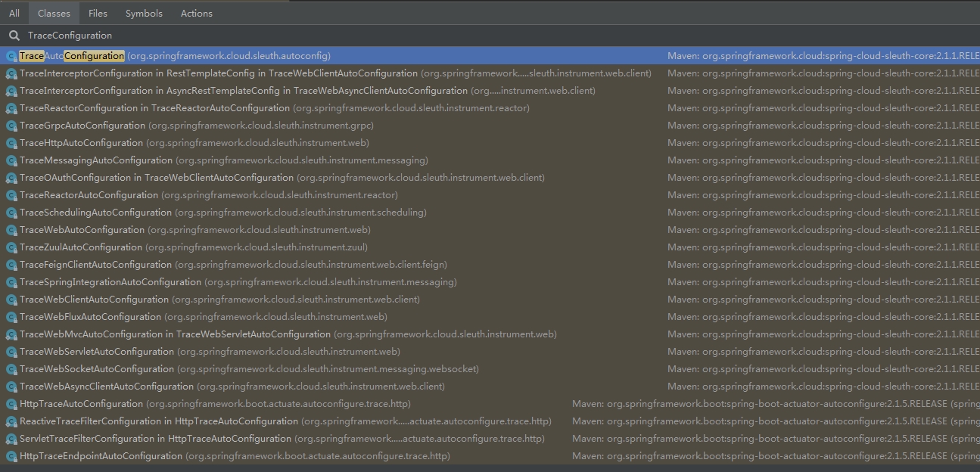Viewport: 980px width, 472px height.
Task: Click class icon beside TraceMessagingAutoConfiguration
Action: (11, 160)
